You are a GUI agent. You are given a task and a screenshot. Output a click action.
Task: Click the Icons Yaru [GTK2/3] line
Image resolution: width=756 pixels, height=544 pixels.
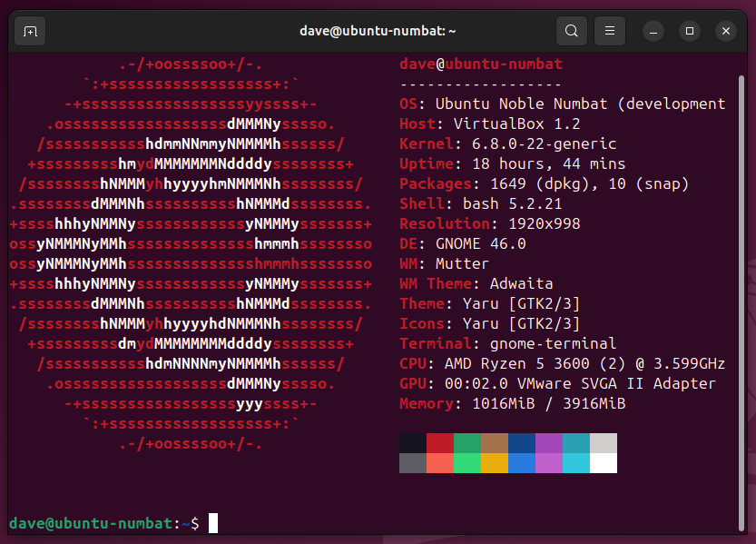click(489, 323)
